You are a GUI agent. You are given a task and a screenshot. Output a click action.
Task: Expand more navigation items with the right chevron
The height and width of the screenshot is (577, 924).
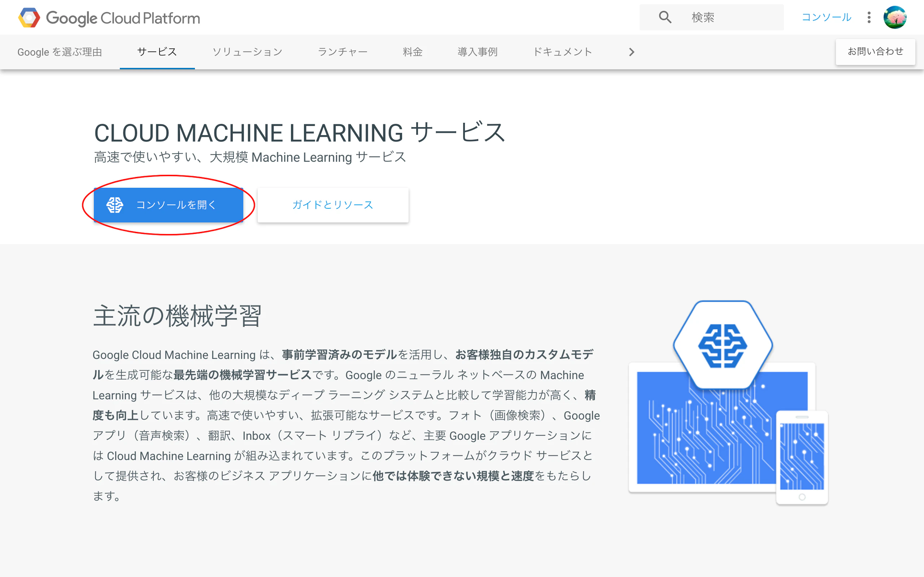[631, 52]
